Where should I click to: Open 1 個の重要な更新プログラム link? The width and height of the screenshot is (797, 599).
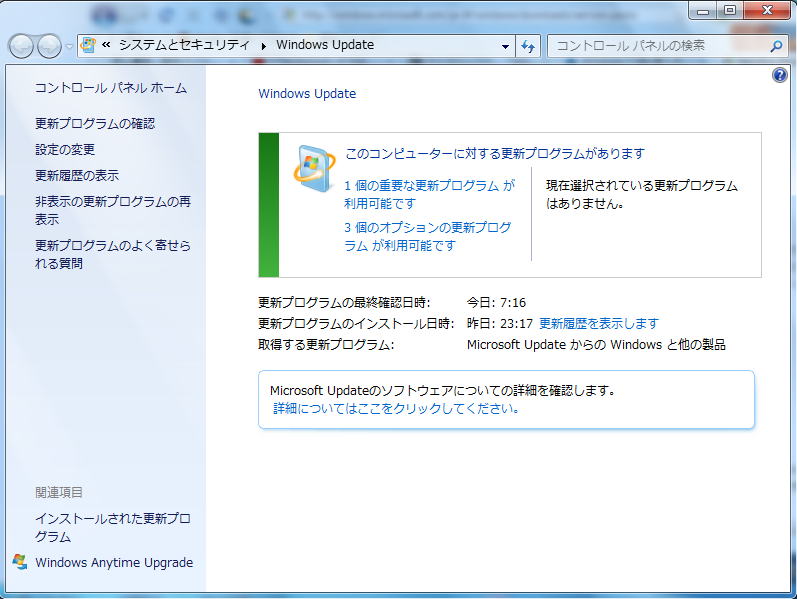click(430, 194)
